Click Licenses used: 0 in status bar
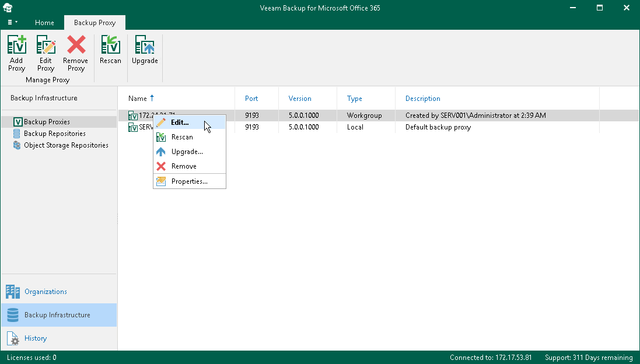Viewport: 640px width, 364px height. pyautogui.click(x=32, y=358)
